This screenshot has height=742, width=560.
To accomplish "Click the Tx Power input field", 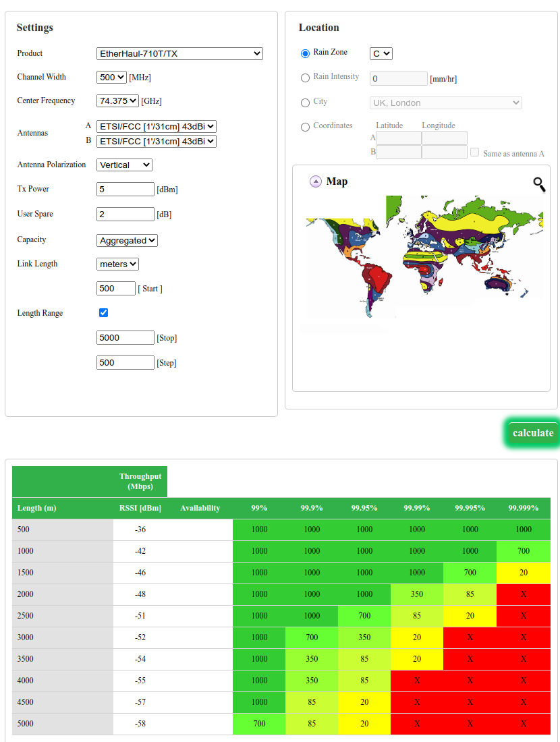I will coord(125,190).
